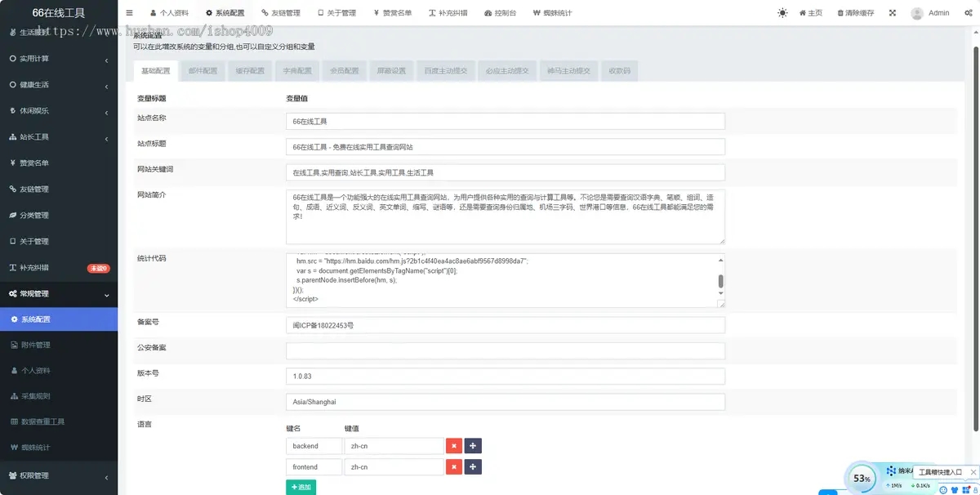Click the red delete button for frontend row

pyautogui.click(x=454, y=466)
